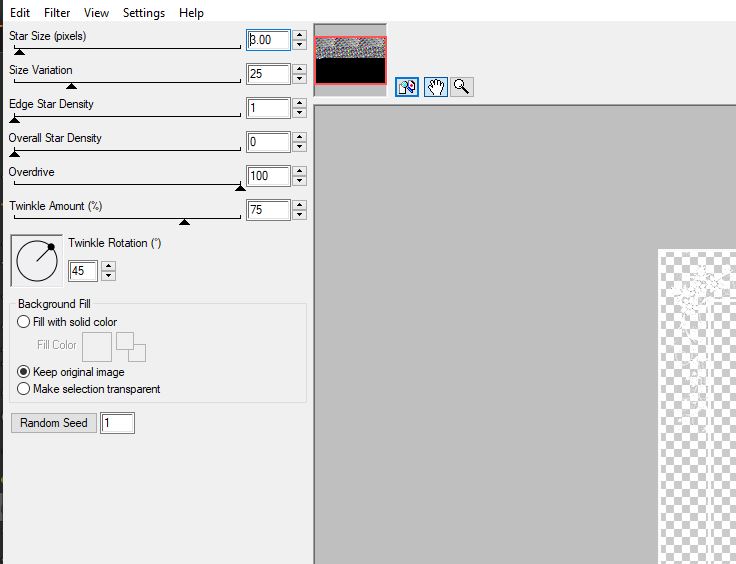Click the Edge Star Density slider handle
The height and width of the screenshot is (564, 736).
(15, 120)
